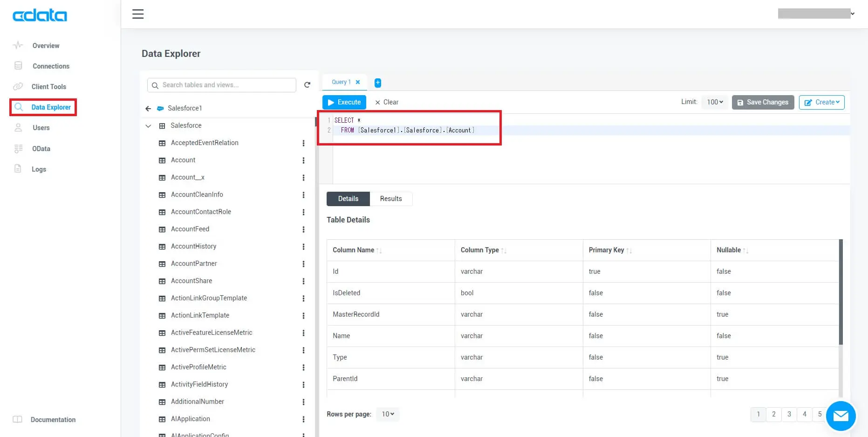Screen dimensions: 868x437
Task: Change rows per page value
Action: [388, 414]
